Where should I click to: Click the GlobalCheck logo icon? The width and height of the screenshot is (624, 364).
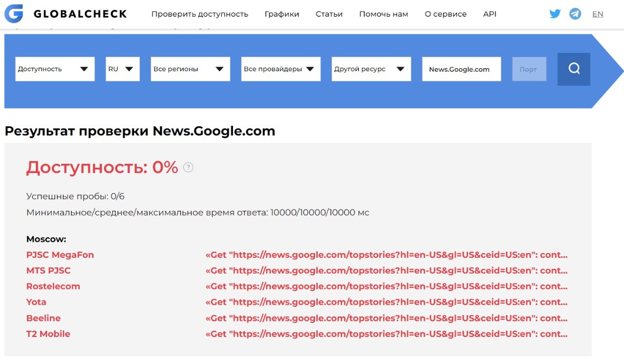click(14, 14)
